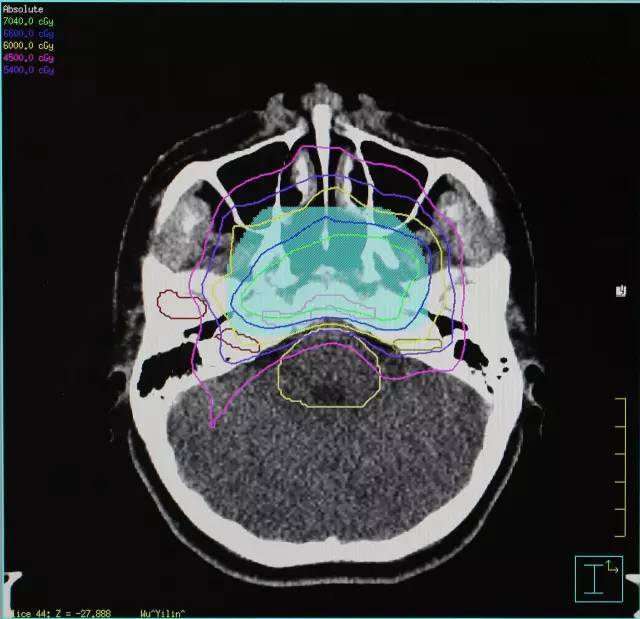Toggle the 6000.0 cGy isodose legend entry
Viewport: 640px width, 619px height.
click(28, 46)
